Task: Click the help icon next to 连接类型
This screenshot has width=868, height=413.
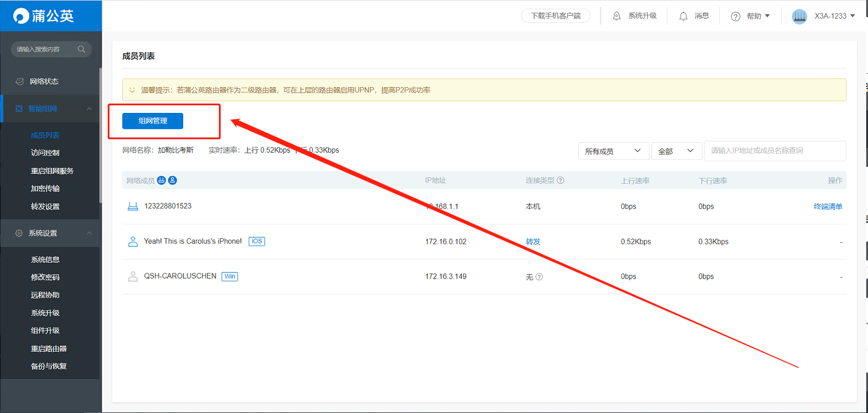Action: pyautogui.click(x=560, y=180)
